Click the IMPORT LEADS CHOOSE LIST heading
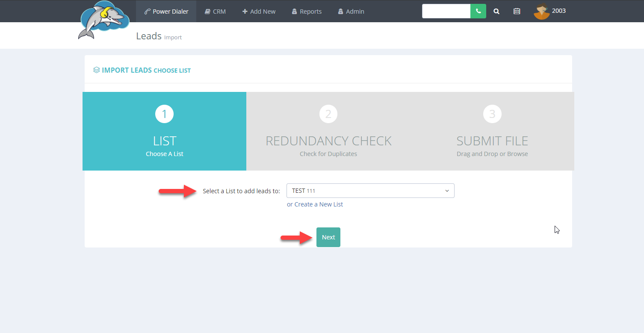The width and height of the screenshot is (644, 333). click(142, 70)
